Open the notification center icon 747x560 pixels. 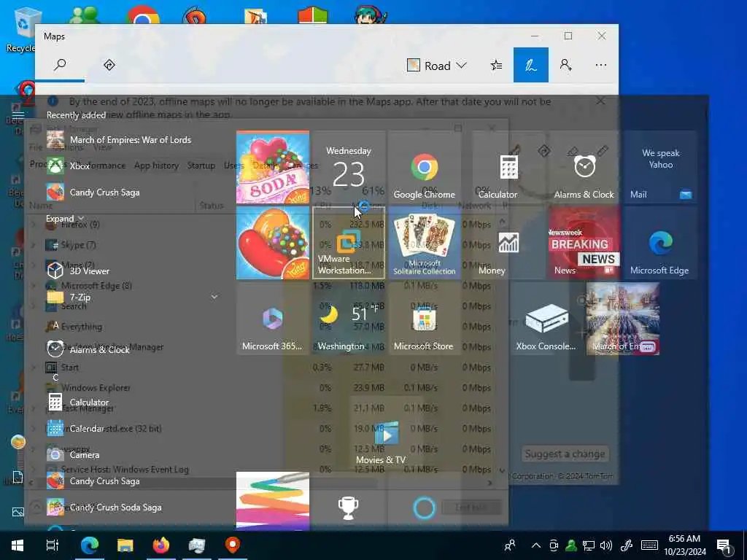[x=724, y=545]
